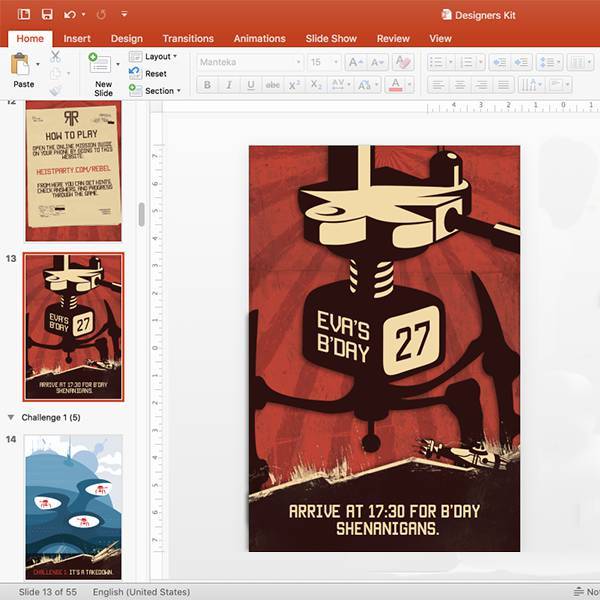Open the Layout dropdown

tap(153, 57)
